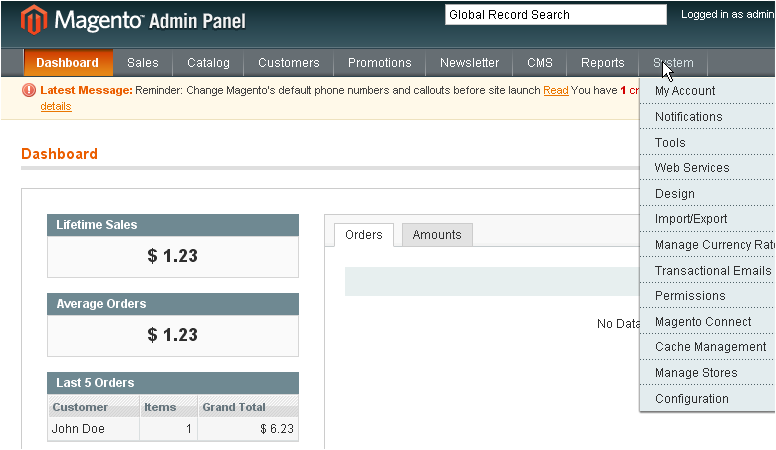Open Transactional Emails entry
Image resolution: width=776 pixels, height=450 pixels.
[x=707, y=270]
